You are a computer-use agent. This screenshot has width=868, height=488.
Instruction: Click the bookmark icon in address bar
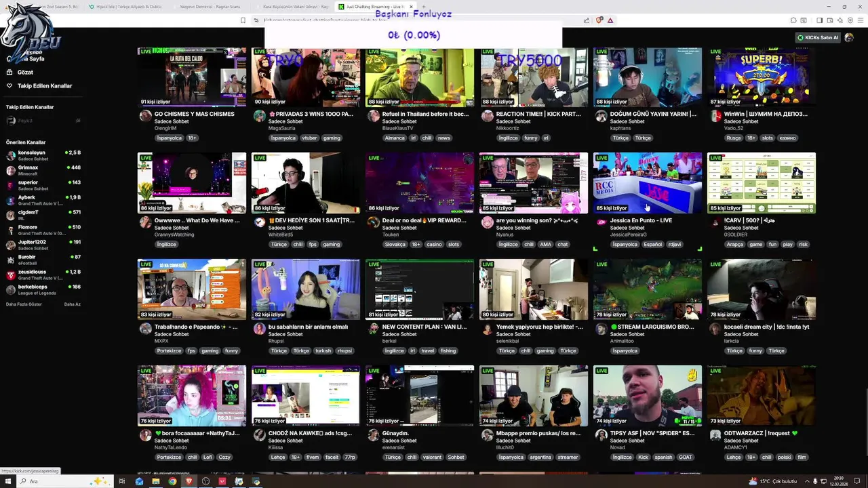point(243,20)
